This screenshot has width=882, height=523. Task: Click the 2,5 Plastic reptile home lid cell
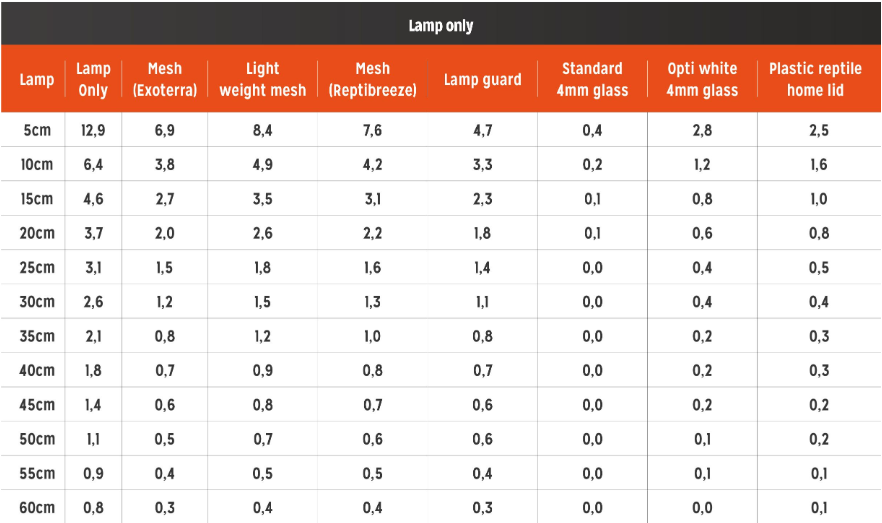point(819,130)
